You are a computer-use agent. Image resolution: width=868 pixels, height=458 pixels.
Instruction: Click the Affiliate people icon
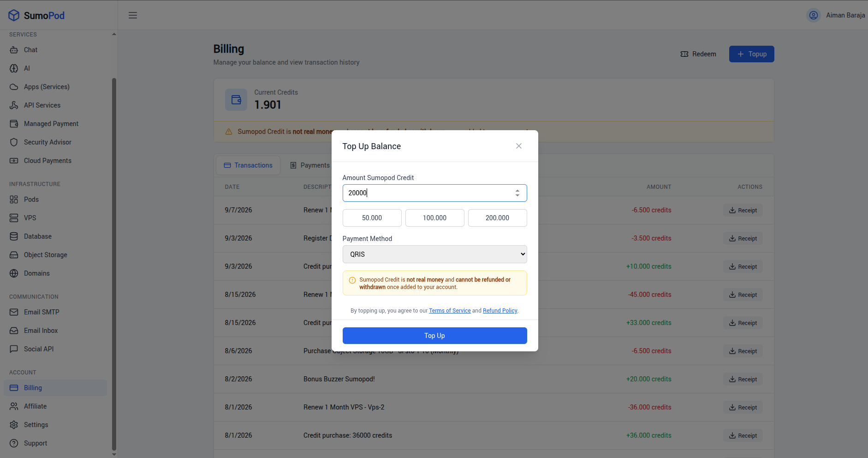coord(14,406)
